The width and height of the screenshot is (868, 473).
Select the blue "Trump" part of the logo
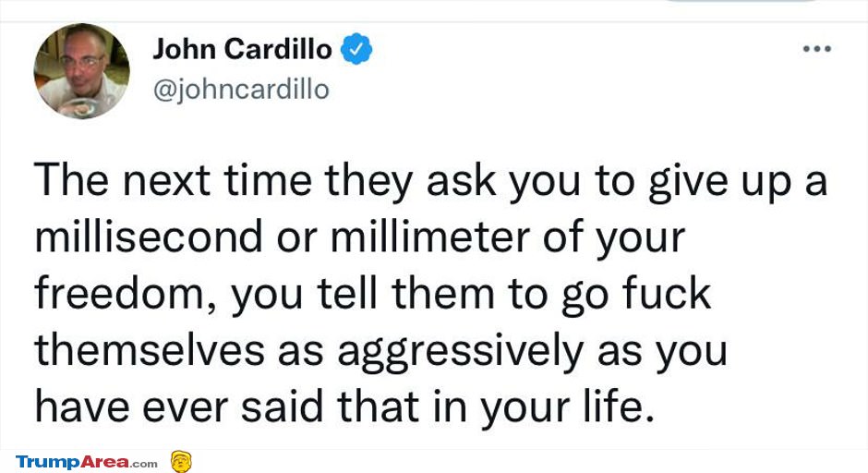coord(48,462)
